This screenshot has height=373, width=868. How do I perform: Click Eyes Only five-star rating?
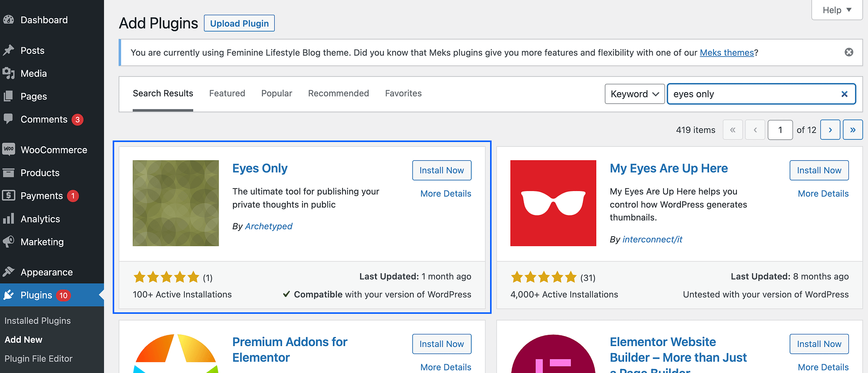pos(166,277)
